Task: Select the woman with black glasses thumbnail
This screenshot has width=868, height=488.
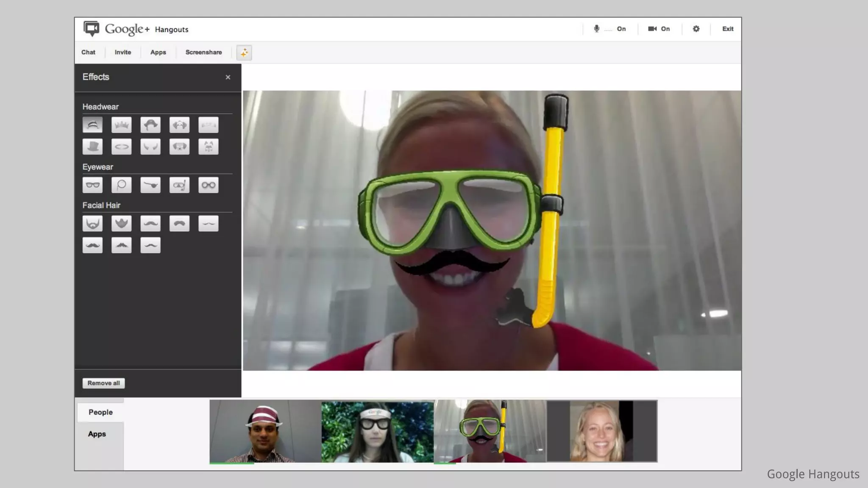Action: click(x=377, y=431)
